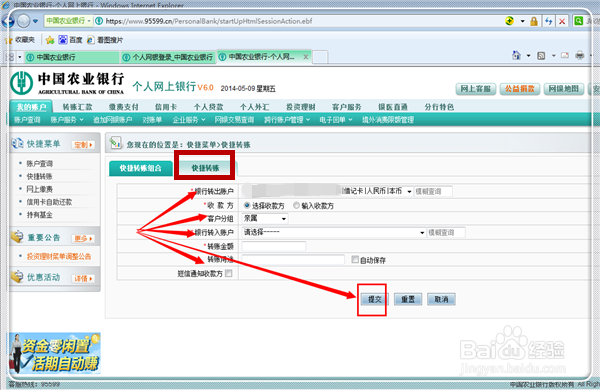The height and width of the screenshot is (390, 600).
Task: Click the printer icon in command bar
Action: click(580, 55)
